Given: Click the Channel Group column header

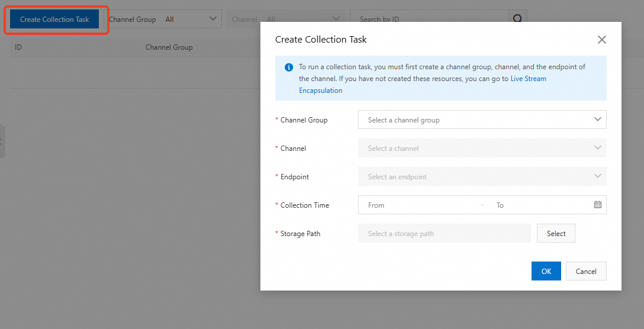Looking at the screenshot, I should coord(169,47).
